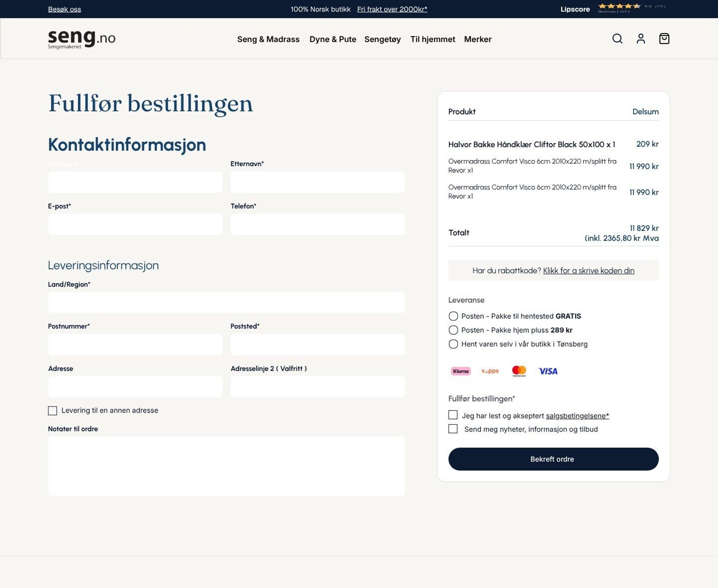The width and height of the screenshot is (718, 588).
Task: Tick Send meg nyheter, informasjon og tilbud
Action: 453,429
